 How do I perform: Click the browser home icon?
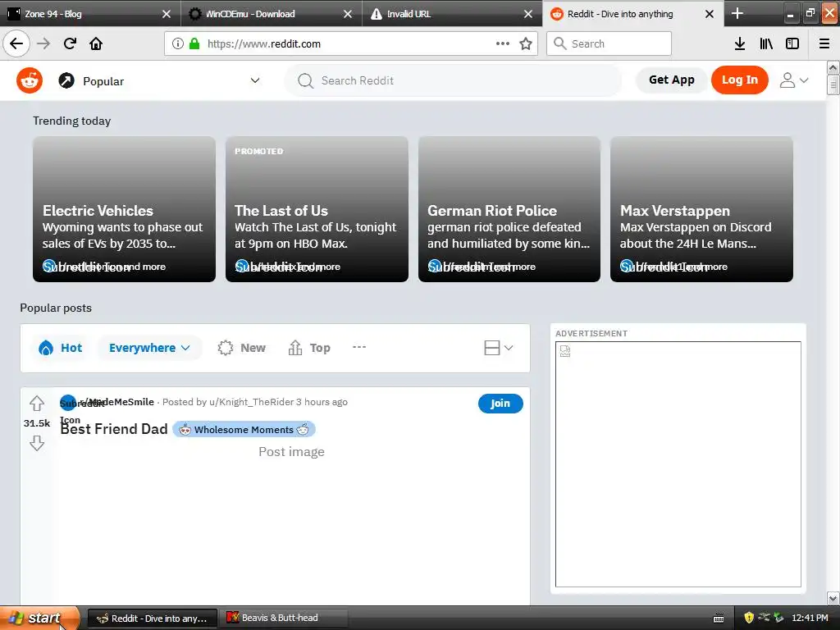(96, 43)
